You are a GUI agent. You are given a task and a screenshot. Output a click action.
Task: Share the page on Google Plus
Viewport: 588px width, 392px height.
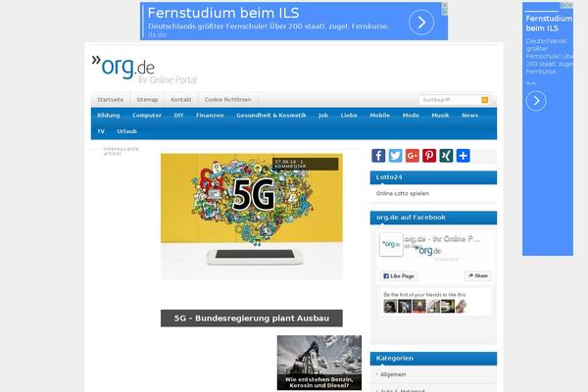pyautogui.click(x=413, y=156)
